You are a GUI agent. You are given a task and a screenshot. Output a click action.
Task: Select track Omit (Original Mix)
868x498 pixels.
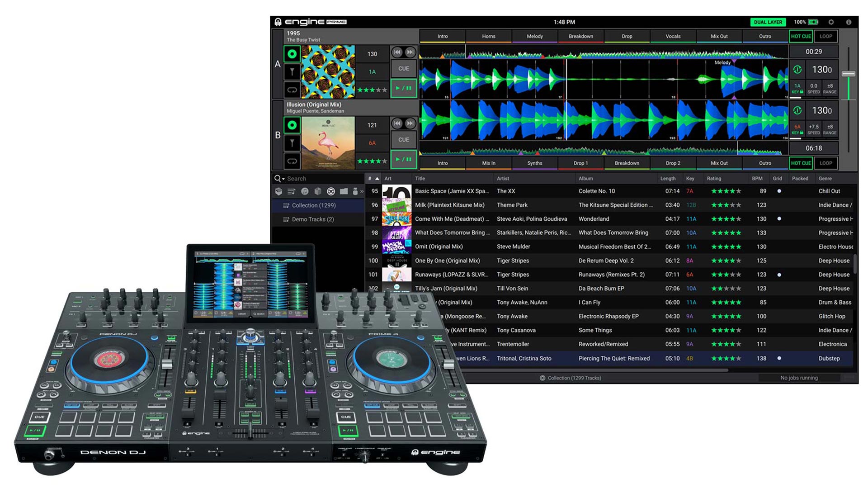610,247
